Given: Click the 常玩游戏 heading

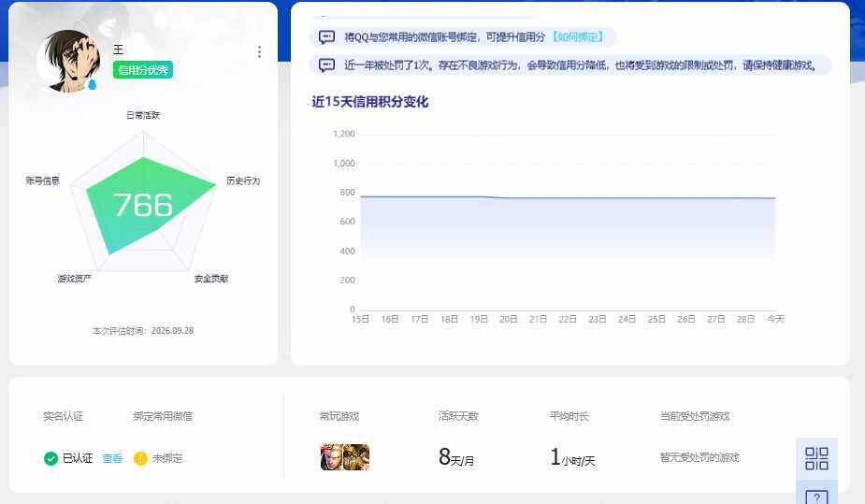Looking at the screenshot, I should point(339,416).
